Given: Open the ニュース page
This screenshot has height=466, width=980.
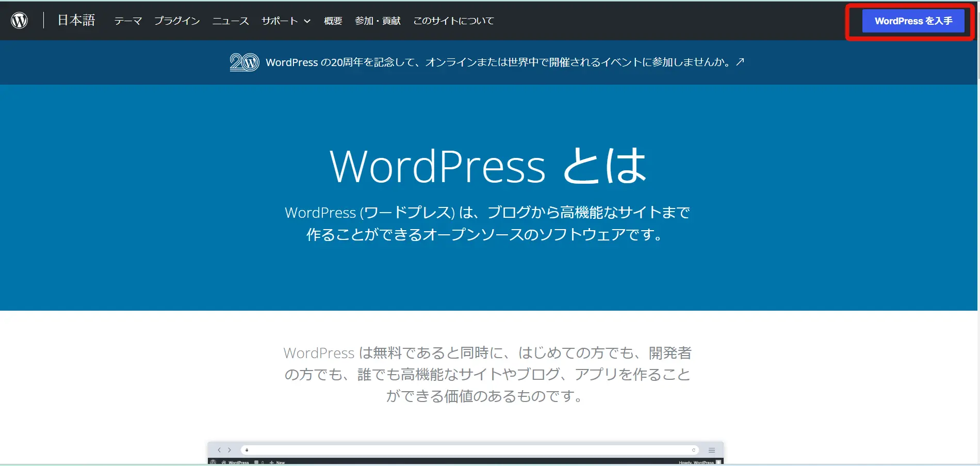Looking at the screenshot, I should 230,21.
